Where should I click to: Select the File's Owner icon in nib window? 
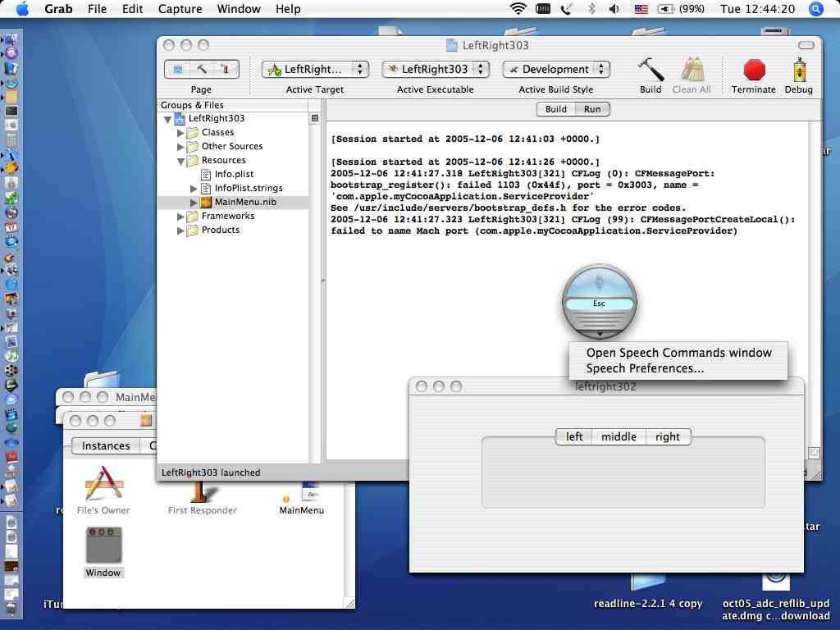pyautogui.click(x=103, y=482)
